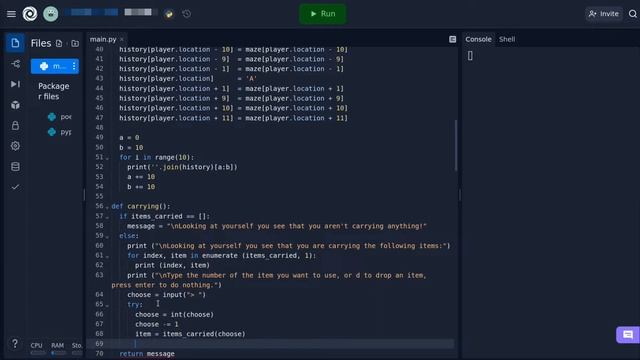Run the program with the Run button
The height and width of the screenshot is (360, 640).
coord(322,14)
